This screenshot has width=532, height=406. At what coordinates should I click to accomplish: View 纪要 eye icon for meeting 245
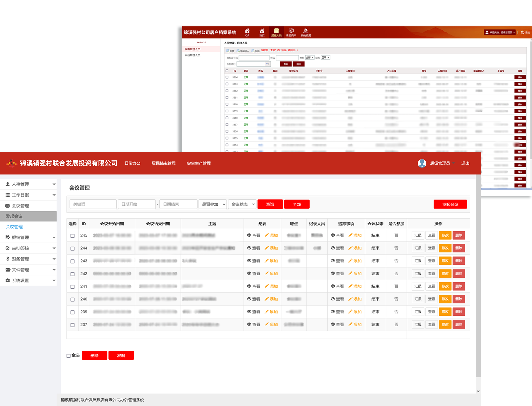(249, 235)
